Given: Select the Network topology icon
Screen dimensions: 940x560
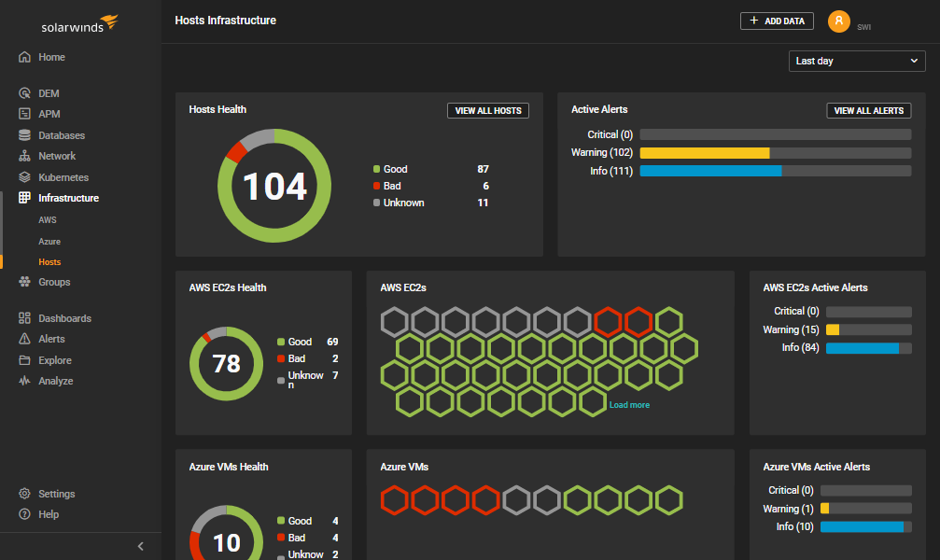Looking at the screenshot, I should coord(24,156).
